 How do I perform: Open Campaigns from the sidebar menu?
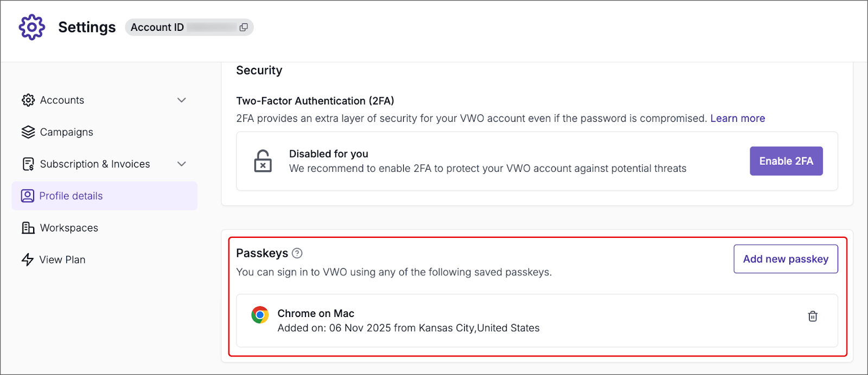pos(67,132)
